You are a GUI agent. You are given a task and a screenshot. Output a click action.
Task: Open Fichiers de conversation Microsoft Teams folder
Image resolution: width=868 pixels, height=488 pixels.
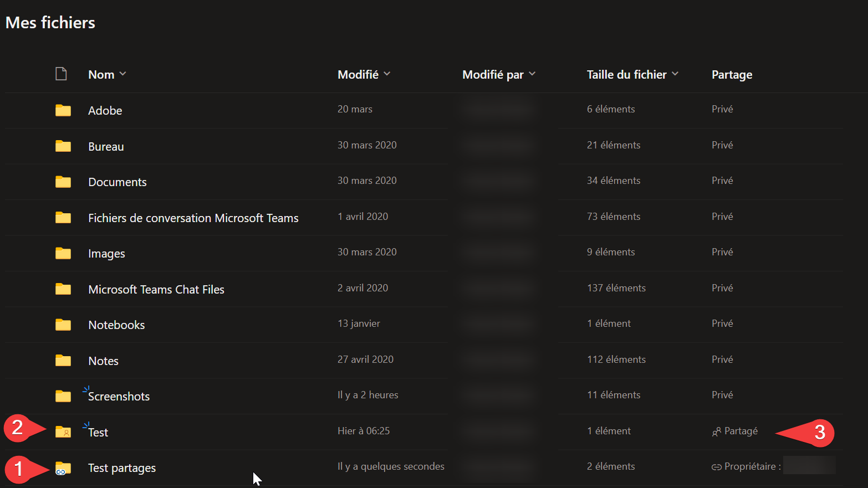coord(193,218)
